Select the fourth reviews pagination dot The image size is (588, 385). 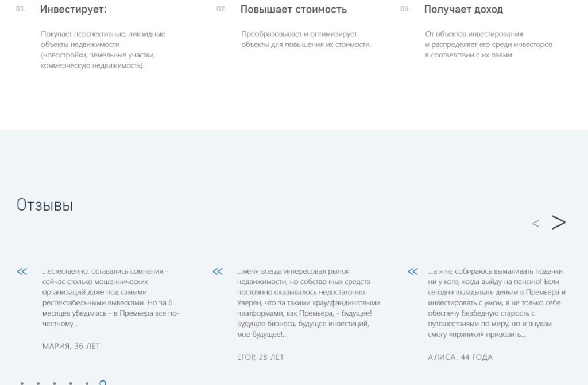point(70,383)
